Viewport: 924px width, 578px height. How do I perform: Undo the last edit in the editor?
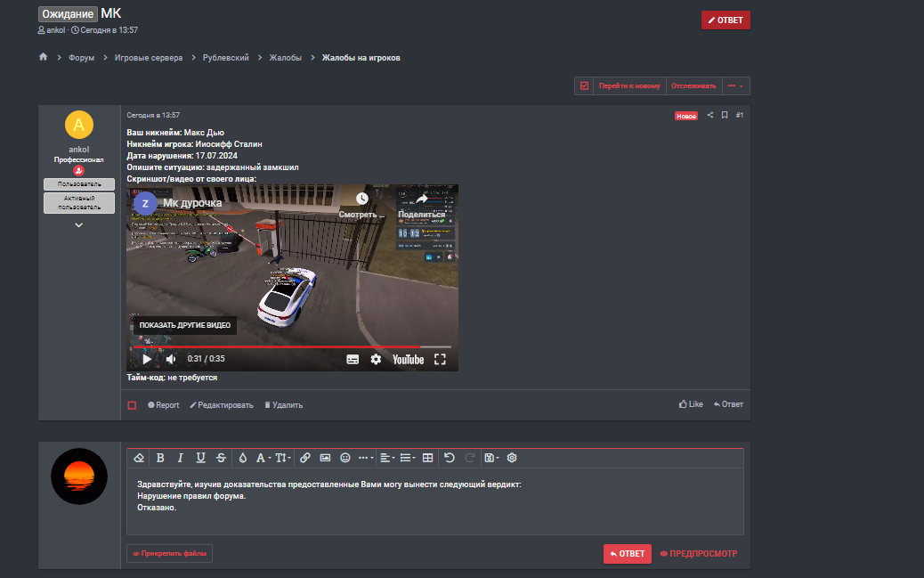(449, 458)
